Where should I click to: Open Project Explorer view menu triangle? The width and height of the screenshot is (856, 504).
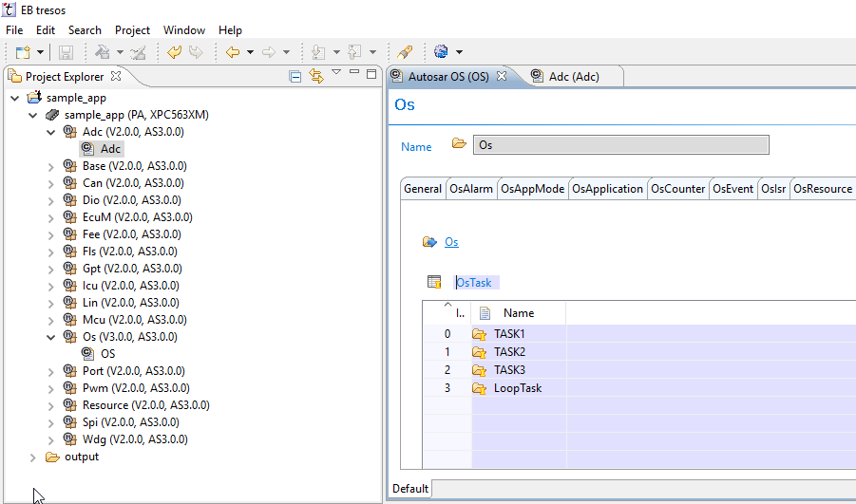(x=336, y=72)
